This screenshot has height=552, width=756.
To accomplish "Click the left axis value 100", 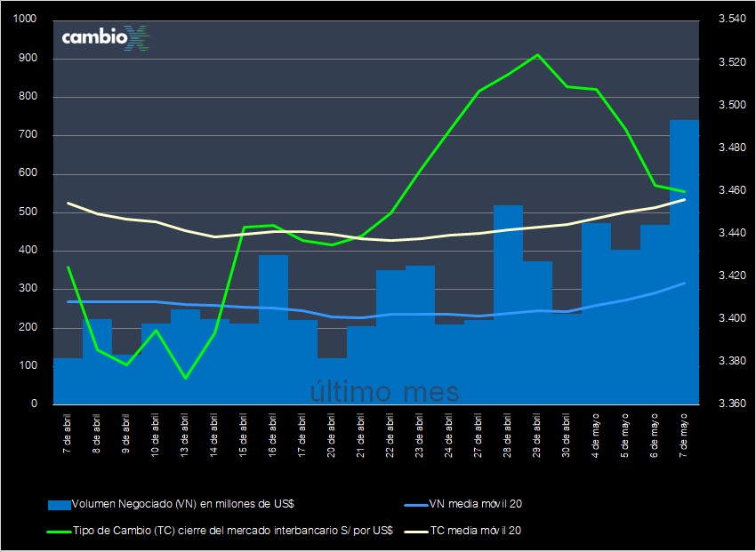I will click(28, 365).
